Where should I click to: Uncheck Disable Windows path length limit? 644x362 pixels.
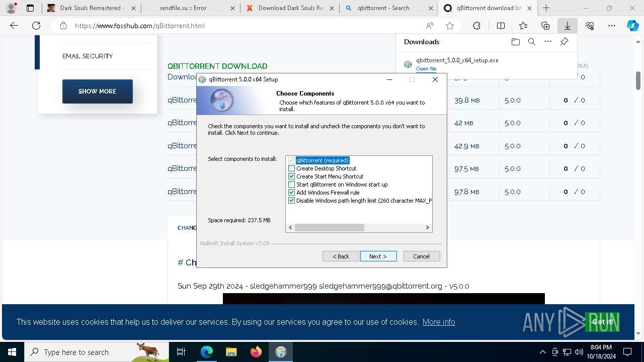click(291, 201)
